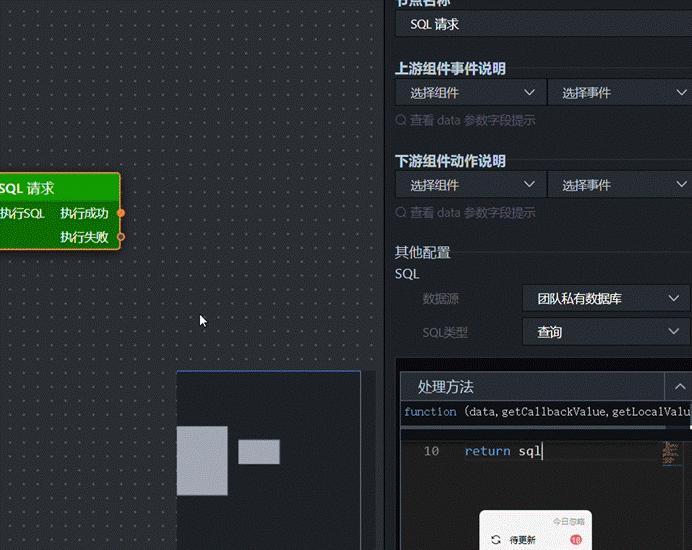Viewport: 692px width, 550px height.
Task: Collapse the 处理方法 panel with chevron
Action: point(680,387)
